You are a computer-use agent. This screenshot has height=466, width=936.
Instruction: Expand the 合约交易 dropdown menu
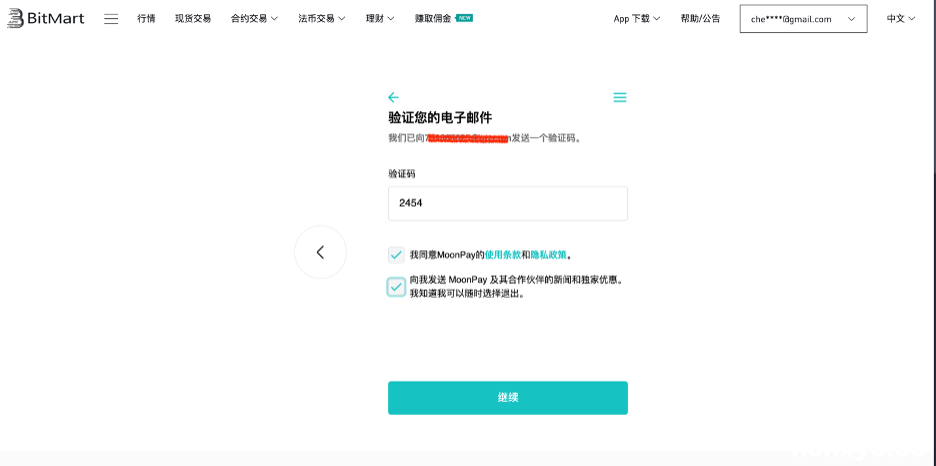[x=254, y=19]
